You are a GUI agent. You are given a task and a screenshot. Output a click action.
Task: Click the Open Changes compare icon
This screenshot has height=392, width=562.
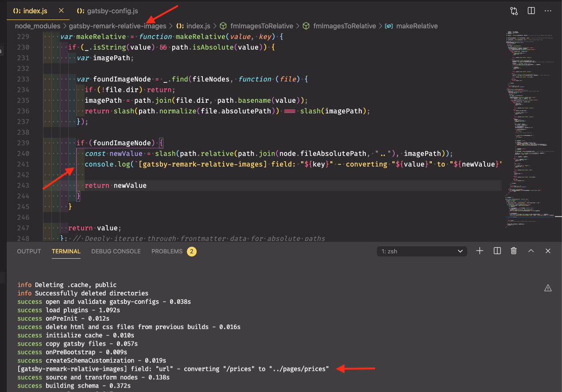point(514,11)
